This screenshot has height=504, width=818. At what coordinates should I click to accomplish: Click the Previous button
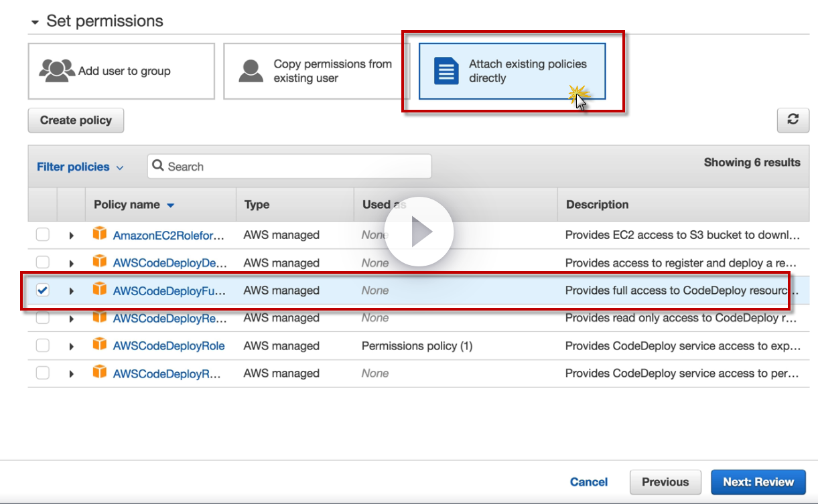pyautogui.click(x=665, y=482)
